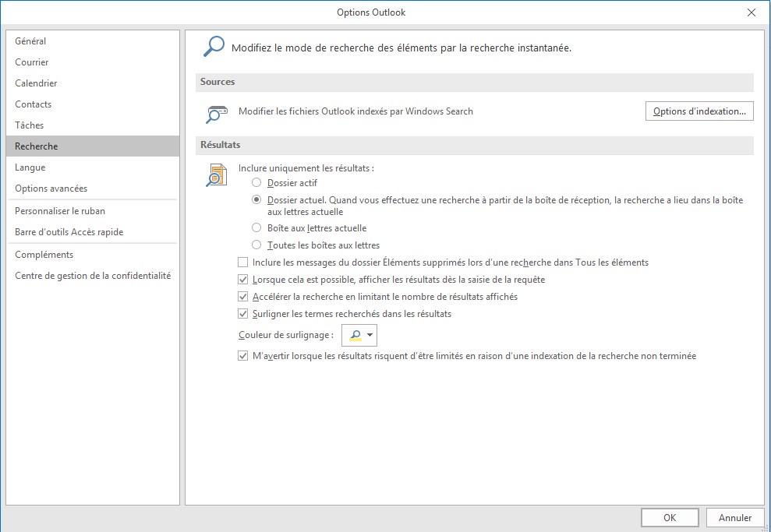Select the Dossier actuel radio option
The width and height of the screenshot is (771, 532).
coord(256,200)
